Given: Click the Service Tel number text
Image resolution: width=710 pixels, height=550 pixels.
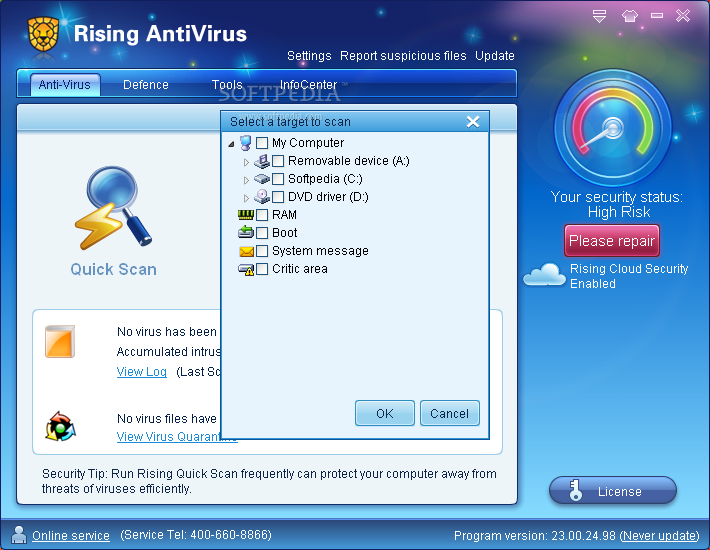Looking at the screenshot, I should [196, 535].
